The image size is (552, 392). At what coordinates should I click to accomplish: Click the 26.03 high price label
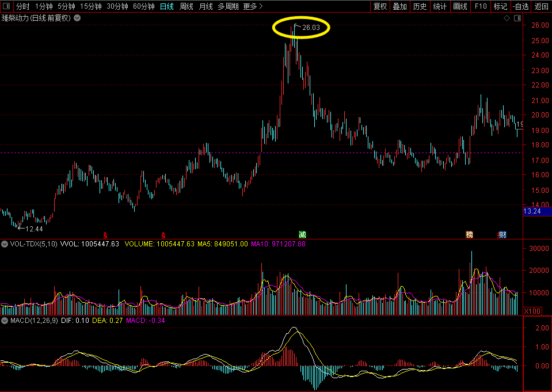click(311, 28)
